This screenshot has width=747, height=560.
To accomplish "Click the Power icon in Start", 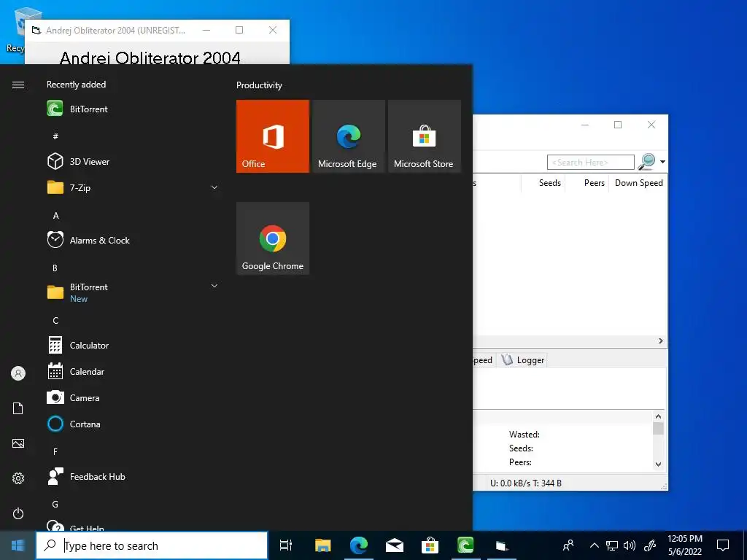I will [18, 513].
